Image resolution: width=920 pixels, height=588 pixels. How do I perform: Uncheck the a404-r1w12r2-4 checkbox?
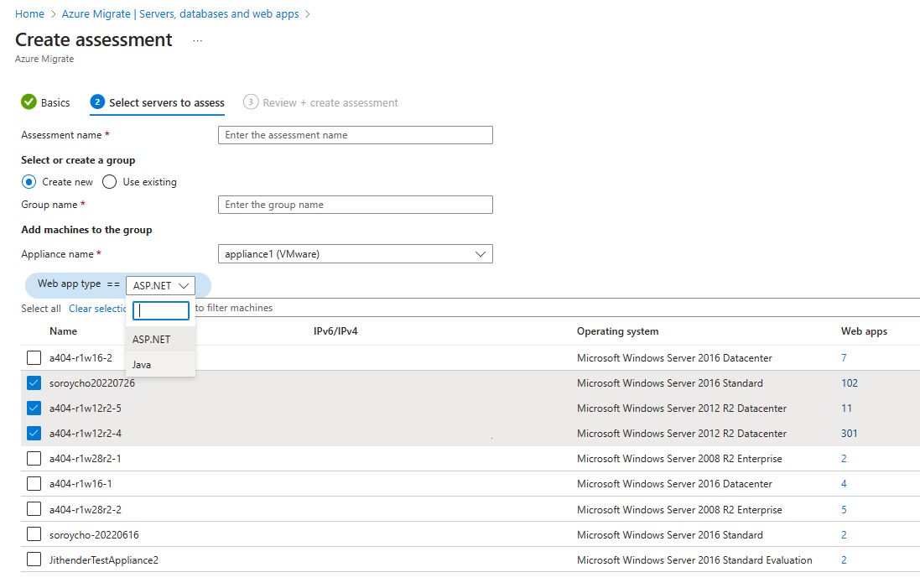[34, 434]
